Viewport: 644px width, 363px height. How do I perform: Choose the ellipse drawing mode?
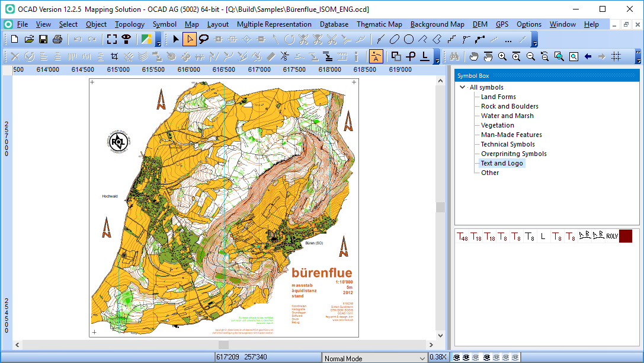[x=395, y=40]
